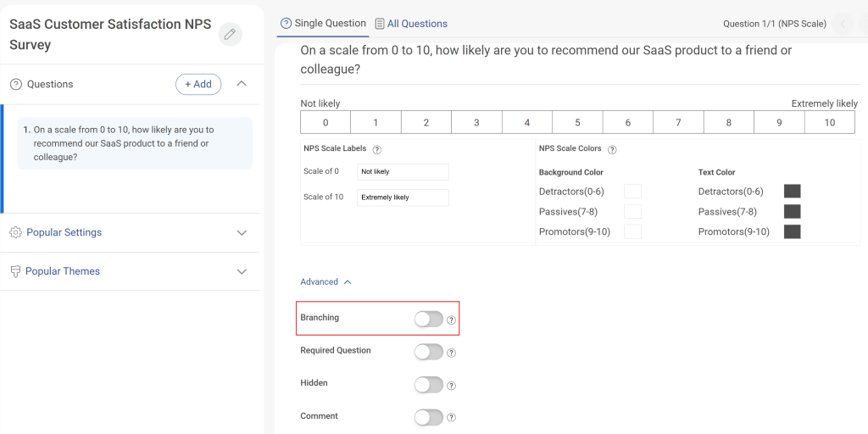This screenshot has height=434, width=868.
Task: Click the paint brush icon beside Popular Themes
Action: 15,271
